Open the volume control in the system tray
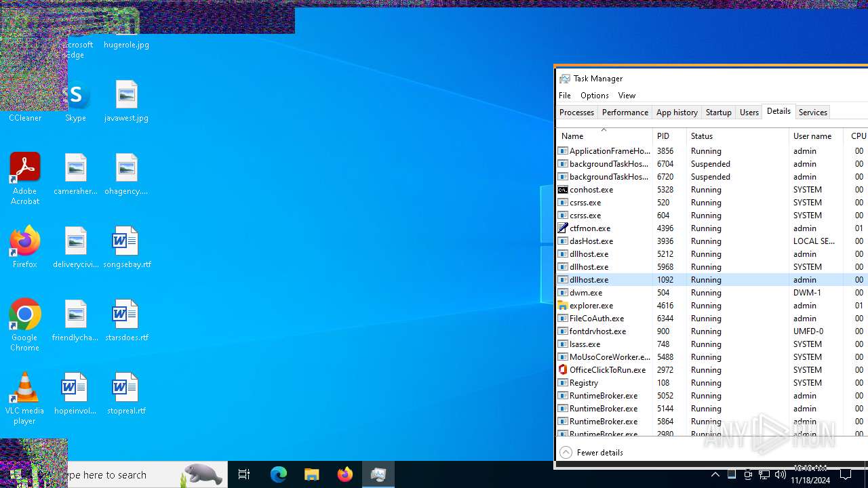Screen dimensions: 868x488 click(x=781, y=474)
